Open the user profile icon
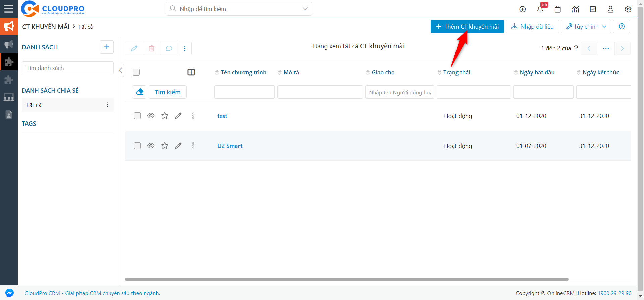This screenshot has height=300, width=644. [x=610, y=9]
